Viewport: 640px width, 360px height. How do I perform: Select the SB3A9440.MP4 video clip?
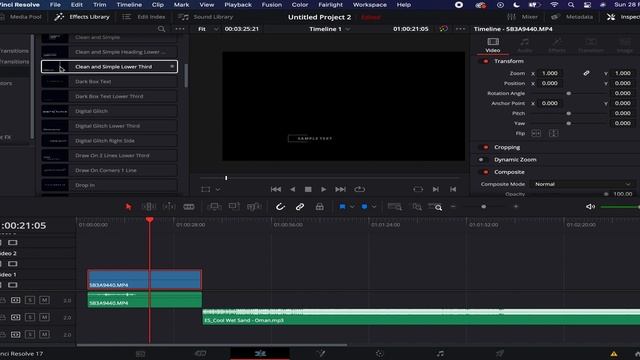144,280
